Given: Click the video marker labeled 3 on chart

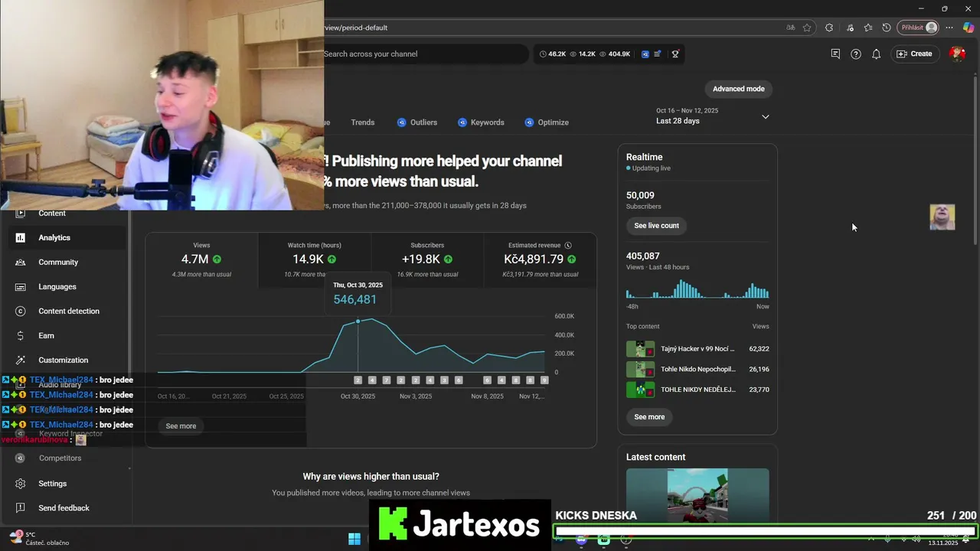Looking at the screenshot, I should [444, 380].
